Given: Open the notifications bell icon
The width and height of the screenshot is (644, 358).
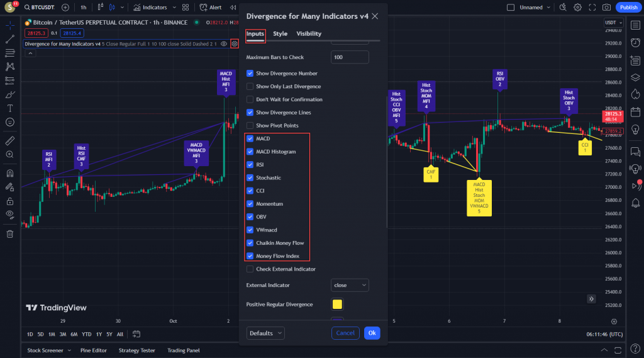Looking at the screenshot, I should point(635,203).
